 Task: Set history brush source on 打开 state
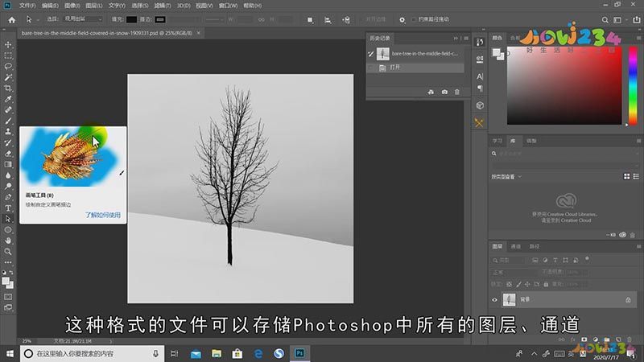[x=371, y=68]
